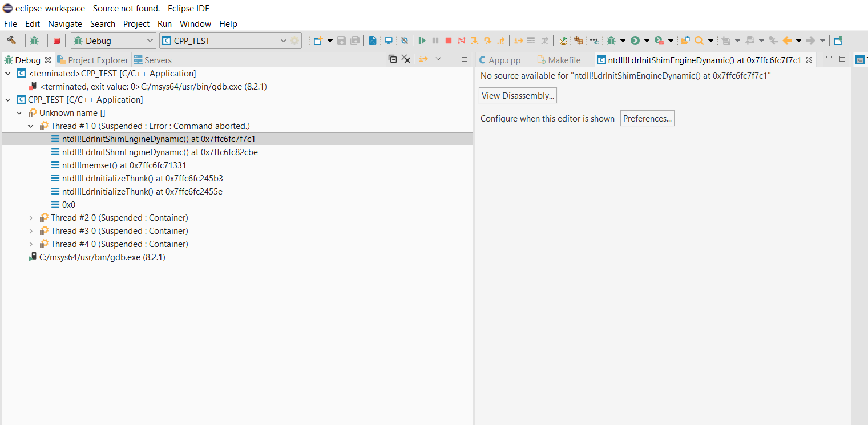The width and height of the screenshot is (868, 425).
Task: Click the Open Task folder icon
Action: [685, 41]
